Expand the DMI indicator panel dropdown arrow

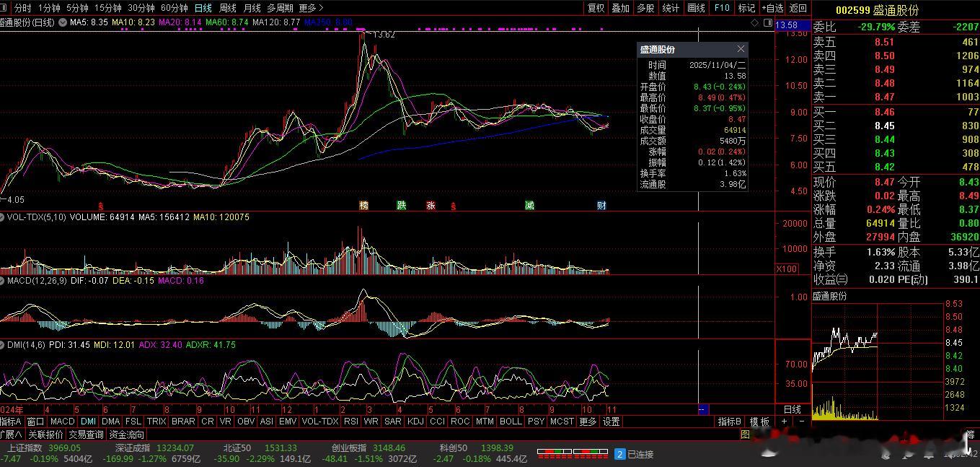click(x=2, y=345)
